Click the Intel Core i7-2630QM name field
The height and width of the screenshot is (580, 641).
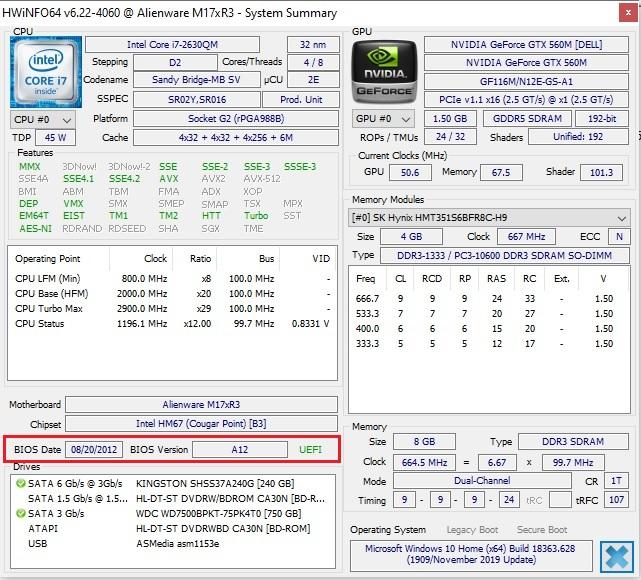pyautogui.click(x=172, y=45)
